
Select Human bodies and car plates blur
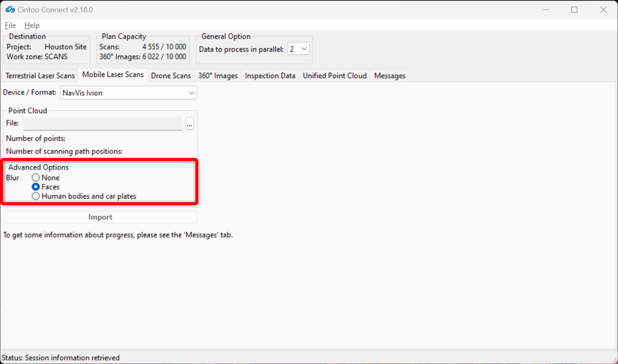click(x=36, y=196)
